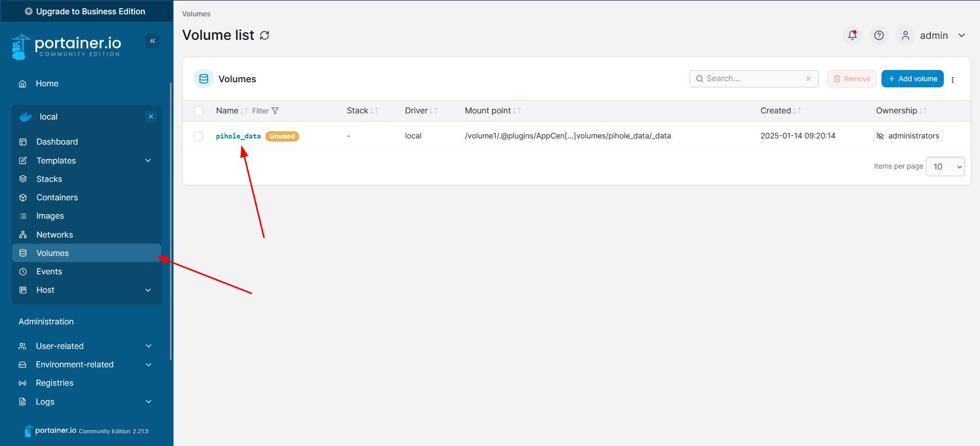The height and width of the screenshot is (446, 980).
Task: Expand the admin user menu
Action: (961, 35)
